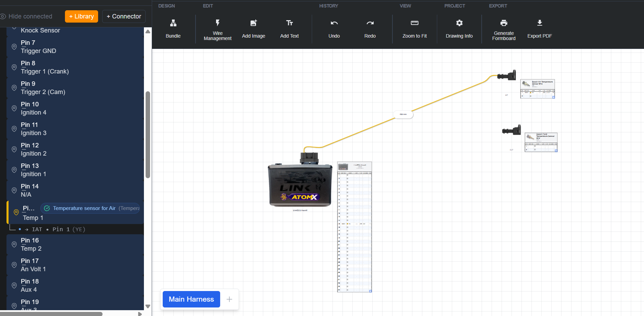Click the pin marker icon for Pin 16
Viewport: 644px width, 316px height.
pos(14,244)
